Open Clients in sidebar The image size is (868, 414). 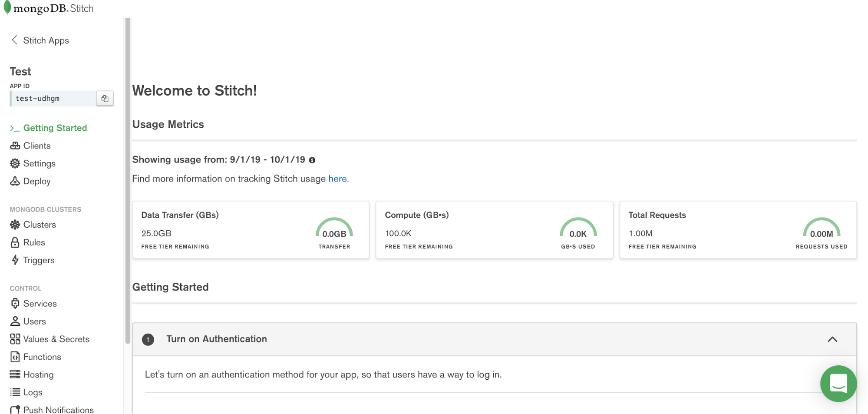coord(37,146)
